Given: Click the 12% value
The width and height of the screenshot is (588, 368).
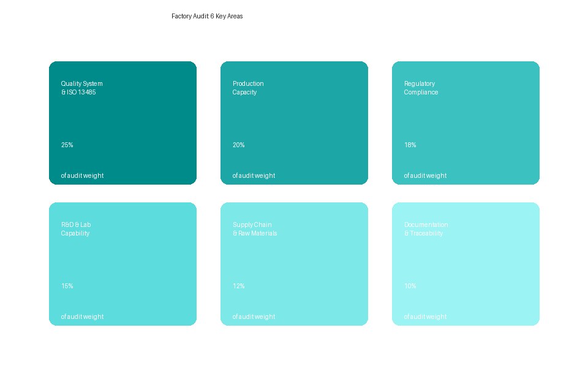Looking at the screenshot, I should pos(238,286).
